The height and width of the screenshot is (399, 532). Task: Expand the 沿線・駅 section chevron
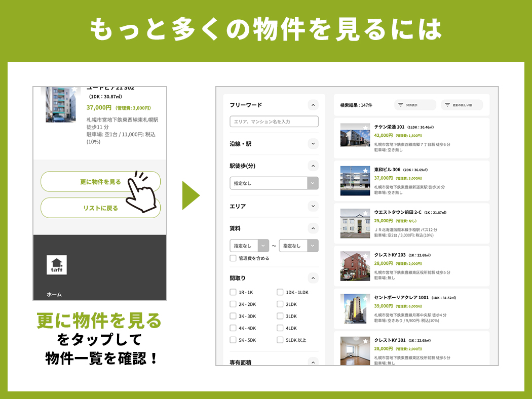pos(313,144)
